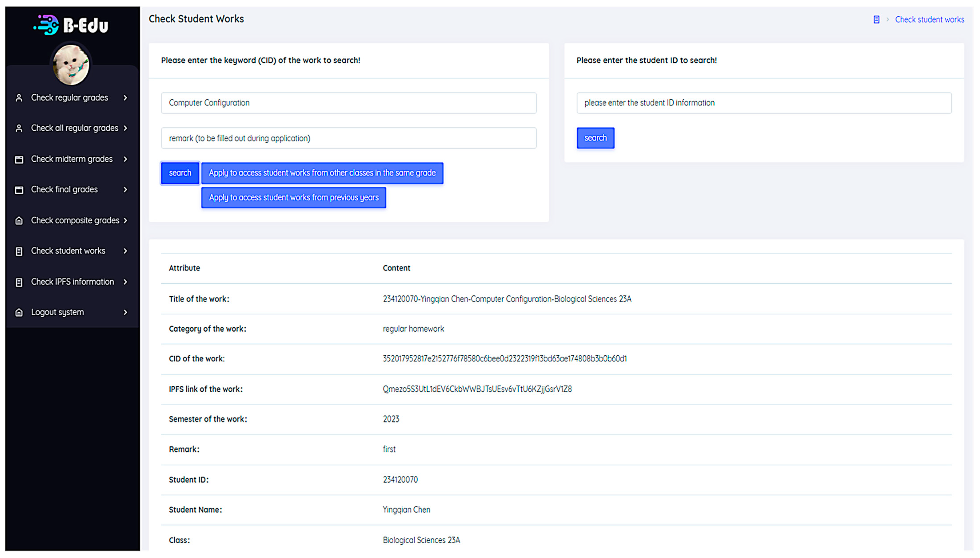The width and height of the screenshot is (980, 558).
Task: Expand the Check student works chevron
Action: (125, 251)
